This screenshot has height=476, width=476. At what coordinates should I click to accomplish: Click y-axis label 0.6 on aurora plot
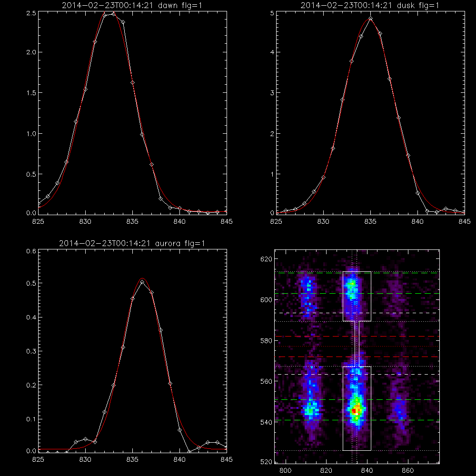point(30,251)
